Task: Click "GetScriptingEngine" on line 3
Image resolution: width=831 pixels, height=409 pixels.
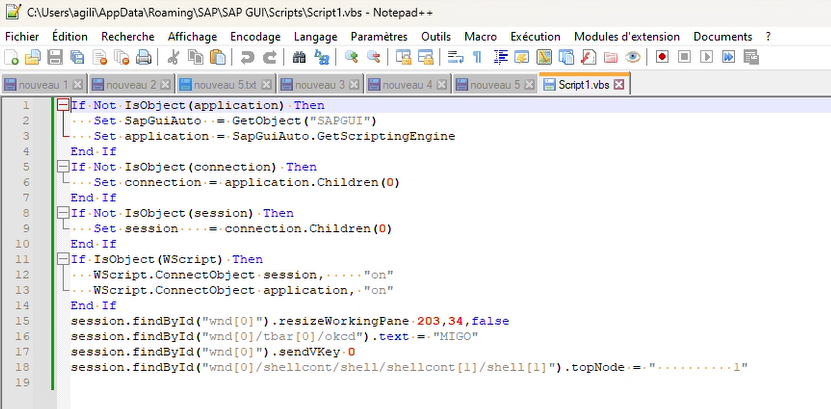Action: pyautogui.click(x=386, y=136)
